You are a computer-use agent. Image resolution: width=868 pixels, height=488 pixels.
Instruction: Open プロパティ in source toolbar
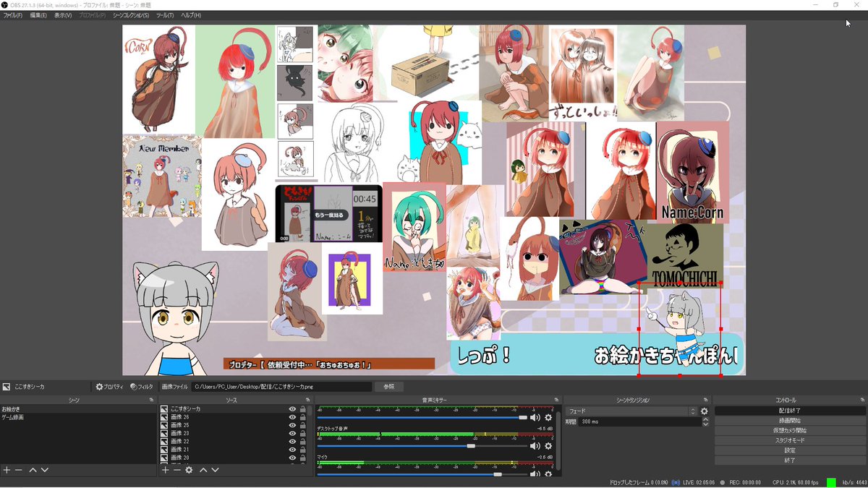[110, 387]
